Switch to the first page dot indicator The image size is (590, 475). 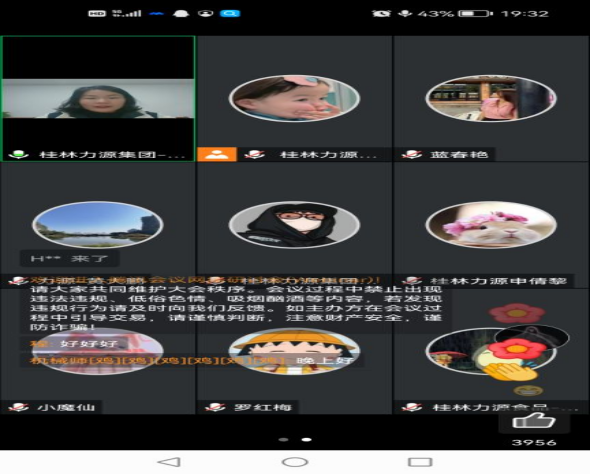click(x=284, y=440)
